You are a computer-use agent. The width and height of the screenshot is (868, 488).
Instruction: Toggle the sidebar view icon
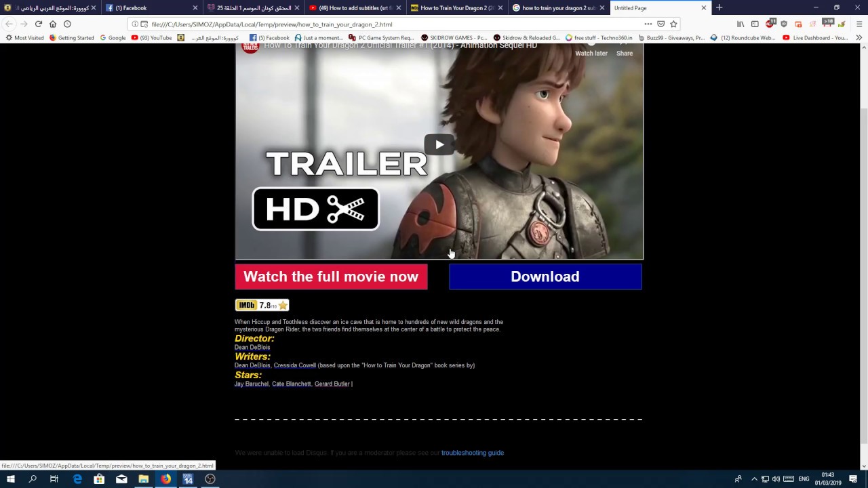click(x=755, y=24)
